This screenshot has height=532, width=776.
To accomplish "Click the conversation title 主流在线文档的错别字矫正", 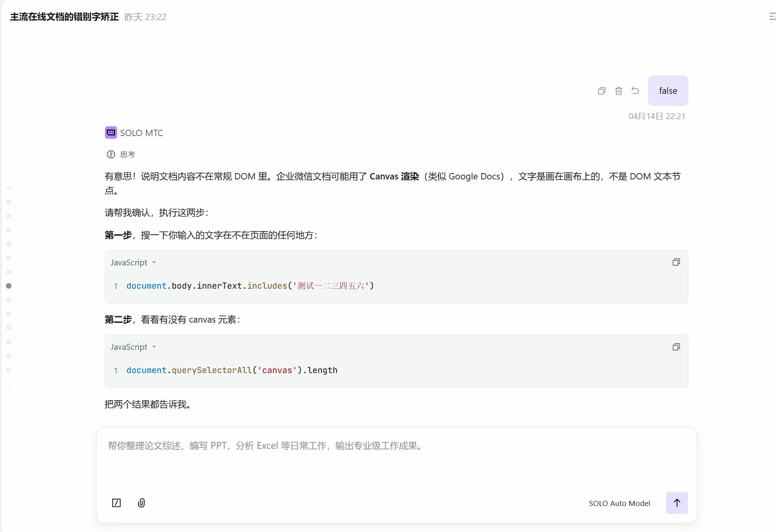I will 64,17.
